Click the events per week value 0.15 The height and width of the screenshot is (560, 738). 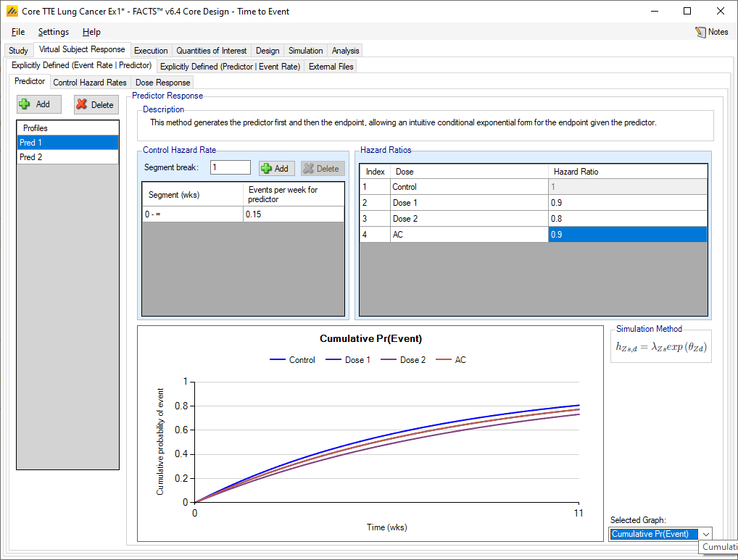point(293,214)
